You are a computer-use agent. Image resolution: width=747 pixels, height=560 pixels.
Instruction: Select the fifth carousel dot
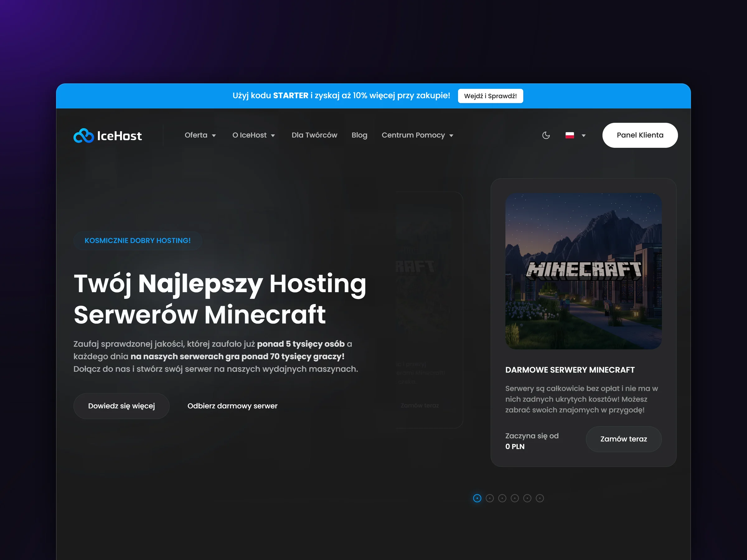pyautogui.click(x=527, y=498)
